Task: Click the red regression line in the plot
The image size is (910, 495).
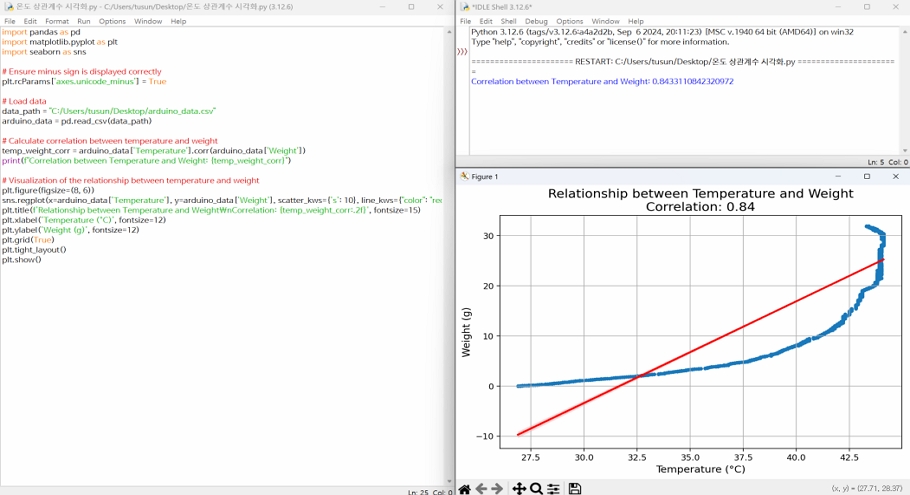Action: (x=700, y=347)
